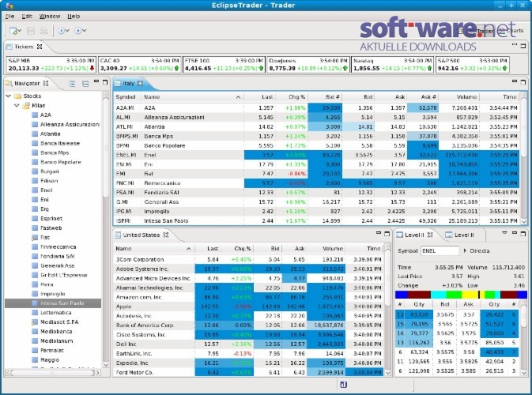The image size is (532, 395).
Task: Click the FTSE 100 ticker box
Action: [224, 65]
